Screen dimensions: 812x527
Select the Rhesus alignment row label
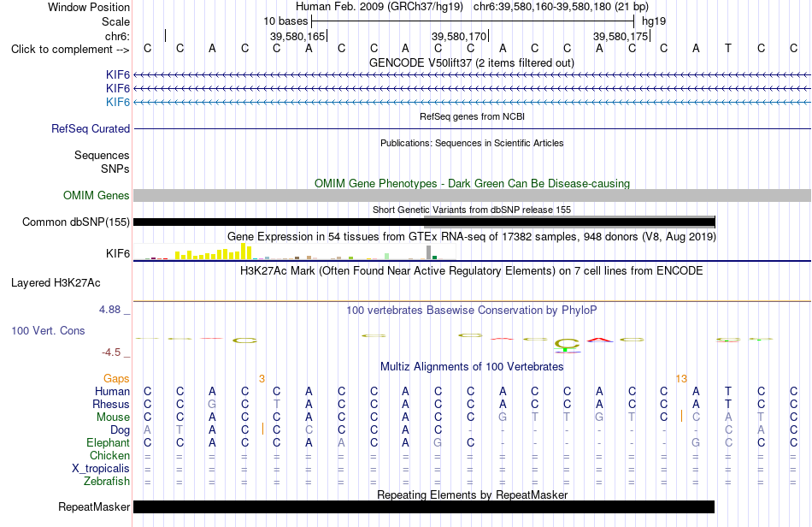(111, 404)
